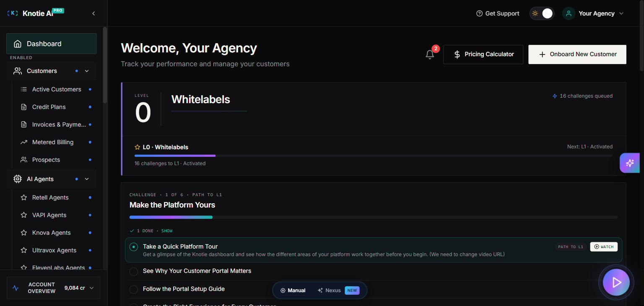Toggle the light/dark theme switch
This screenshot has height=306, width=644.
542,13
